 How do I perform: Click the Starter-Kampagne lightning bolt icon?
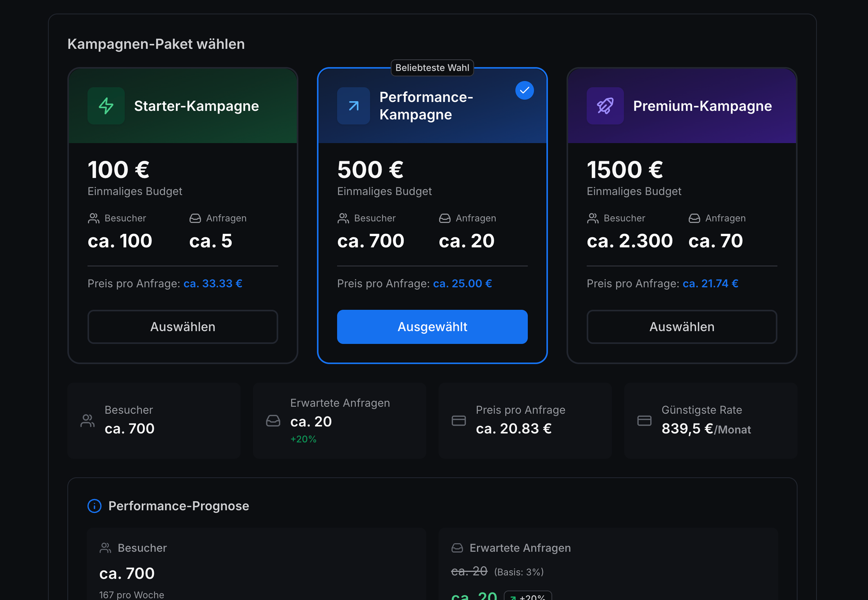tap(106, 106)
